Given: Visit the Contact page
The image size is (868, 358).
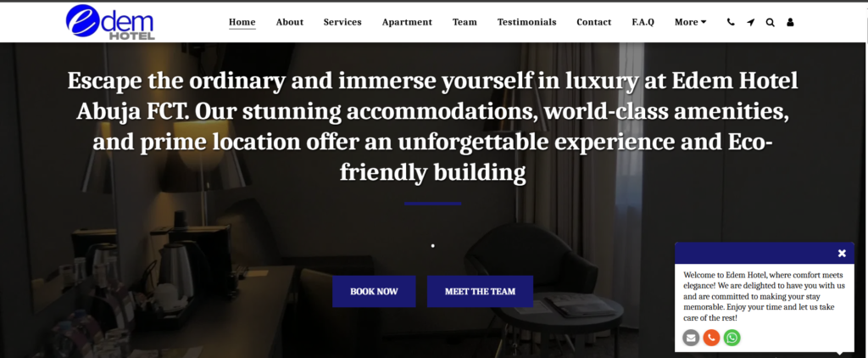Looking at the screenshot, I should [x=594, y=22].
